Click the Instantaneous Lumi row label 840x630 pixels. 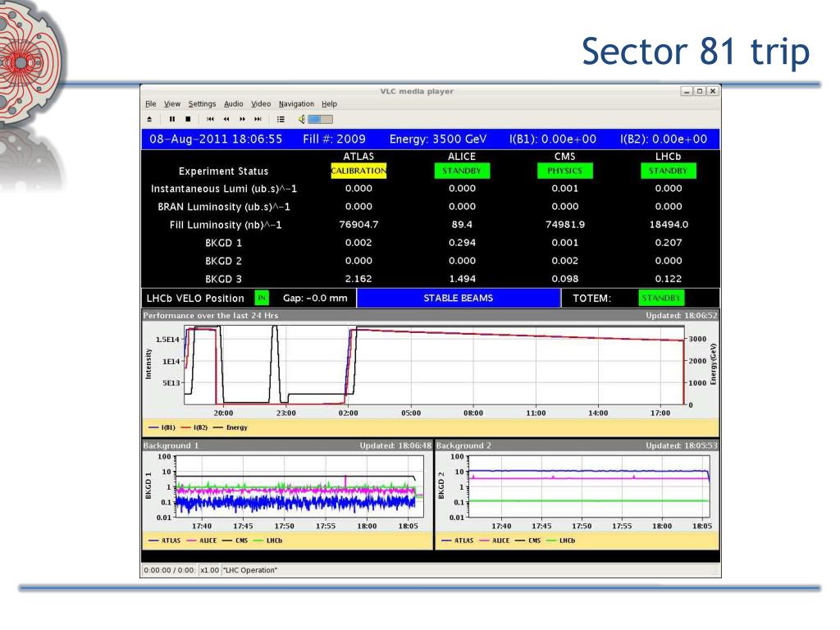tap(224, 189)
